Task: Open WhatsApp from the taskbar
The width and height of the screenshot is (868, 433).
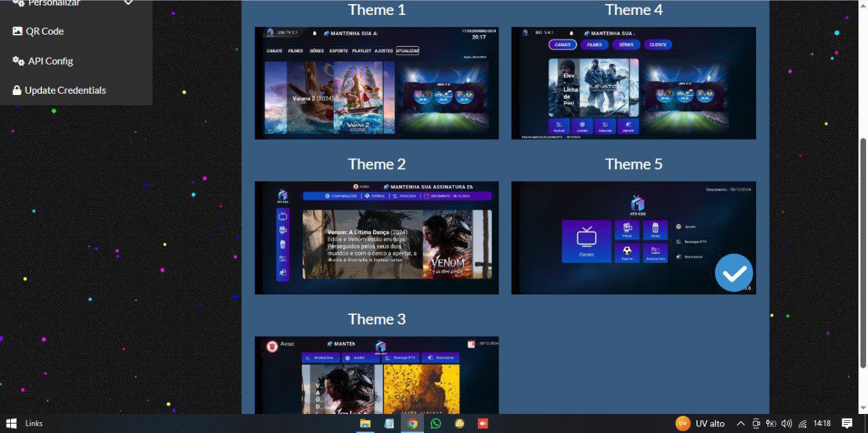Action: click(435, 423)
